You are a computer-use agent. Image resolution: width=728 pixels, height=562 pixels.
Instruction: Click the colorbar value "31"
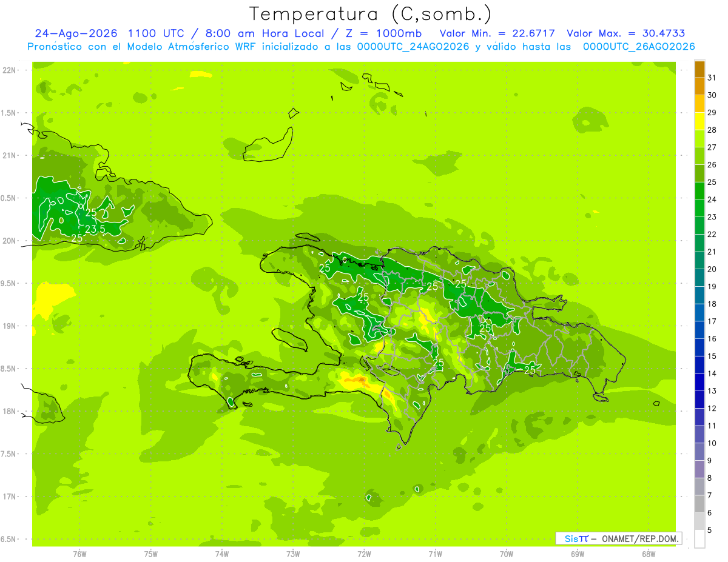712,78
